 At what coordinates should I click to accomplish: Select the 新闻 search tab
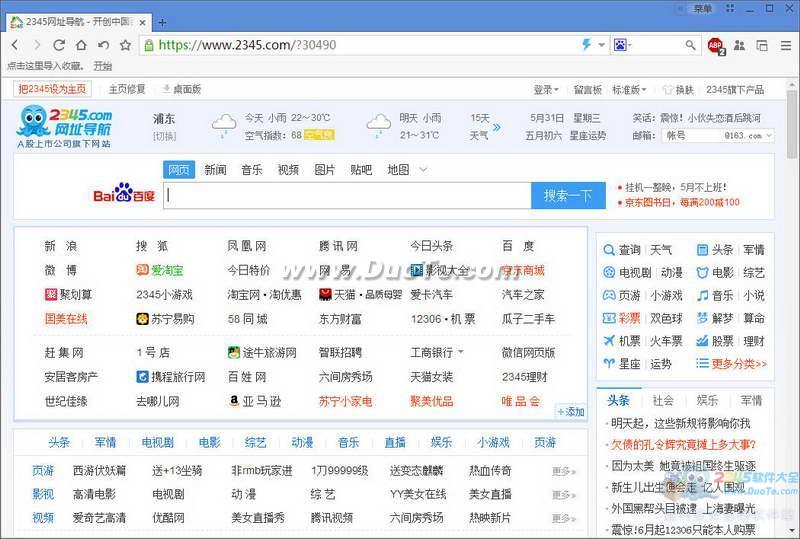point(215,169)
